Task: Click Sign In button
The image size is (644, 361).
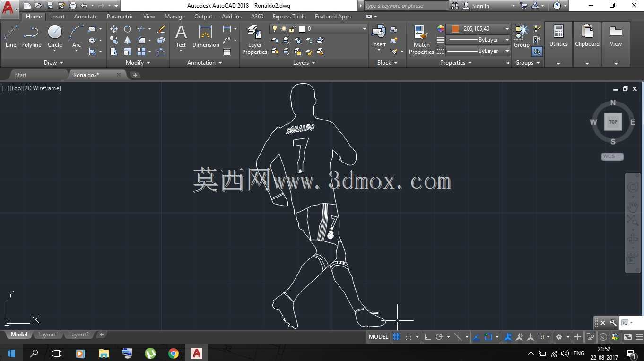Action: coord(480,6)
